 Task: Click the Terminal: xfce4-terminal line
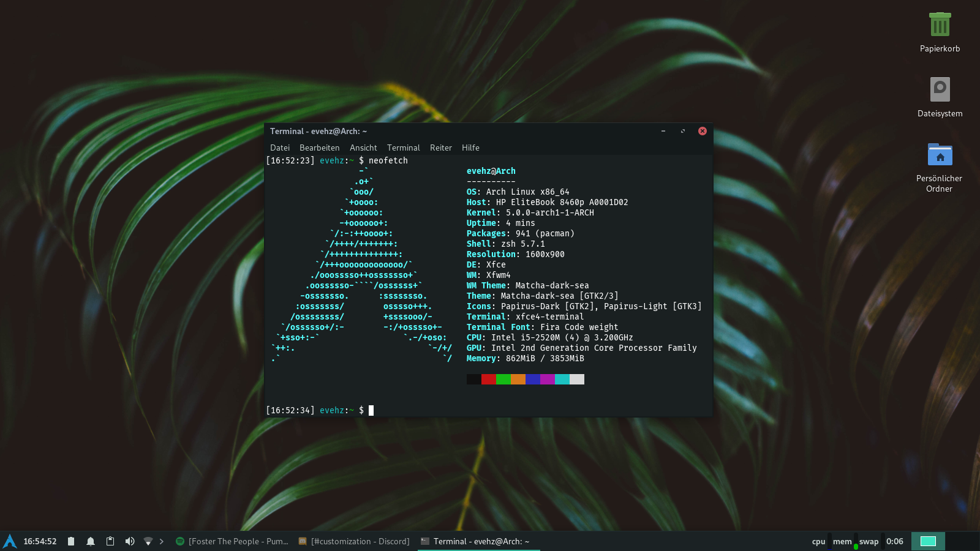[x=526, y=317]
